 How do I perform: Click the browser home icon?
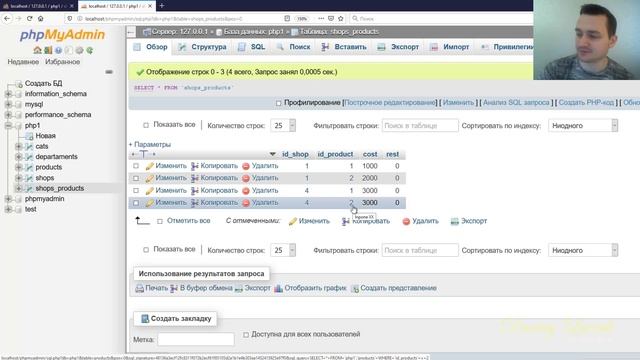tap(40, 18)
